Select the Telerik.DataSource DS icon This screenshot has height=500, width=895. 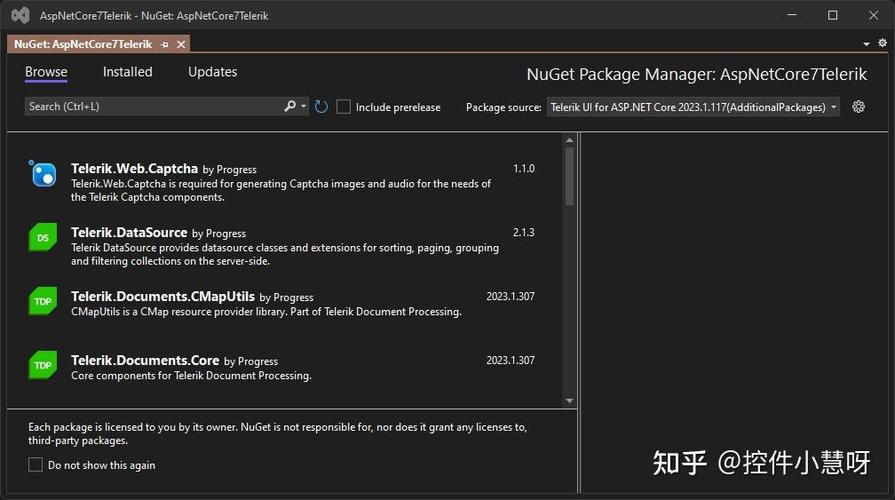coord(43,237)
